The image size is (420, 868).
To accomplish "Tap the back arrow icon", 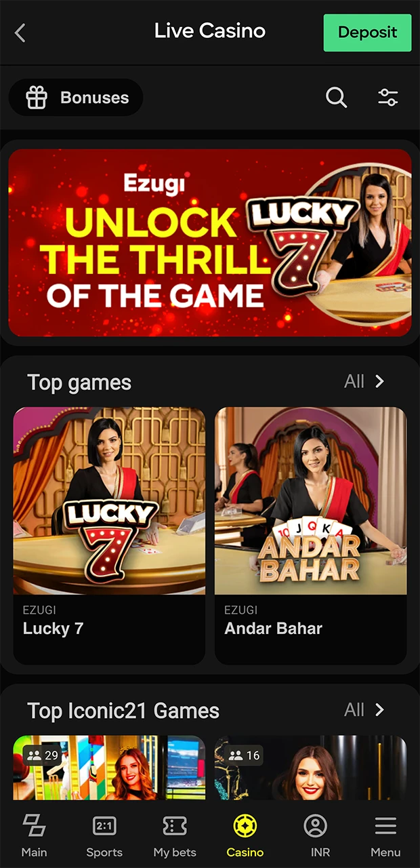I will coord(20,33).
